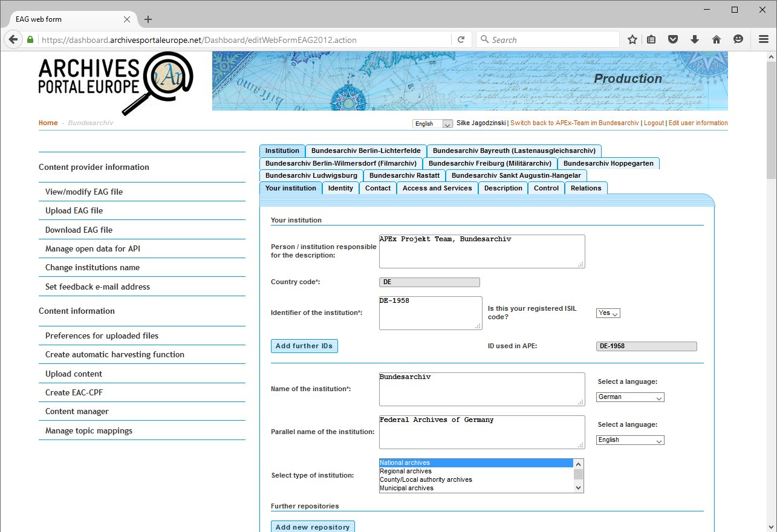Switch to the Contact sub-tab
The height and width of the screenshot is (532, 777).
[x=378, y=189]
